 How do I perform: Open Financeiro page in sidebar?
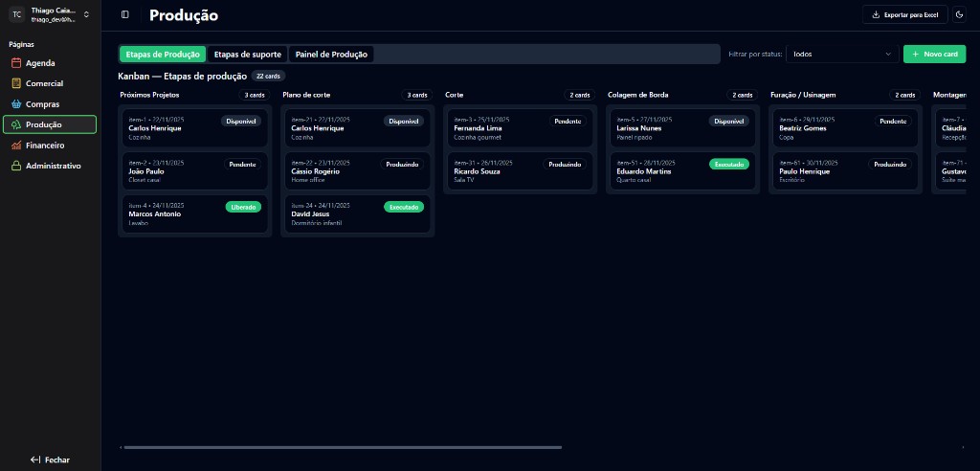pyautogui.click(x=50, y=146)
